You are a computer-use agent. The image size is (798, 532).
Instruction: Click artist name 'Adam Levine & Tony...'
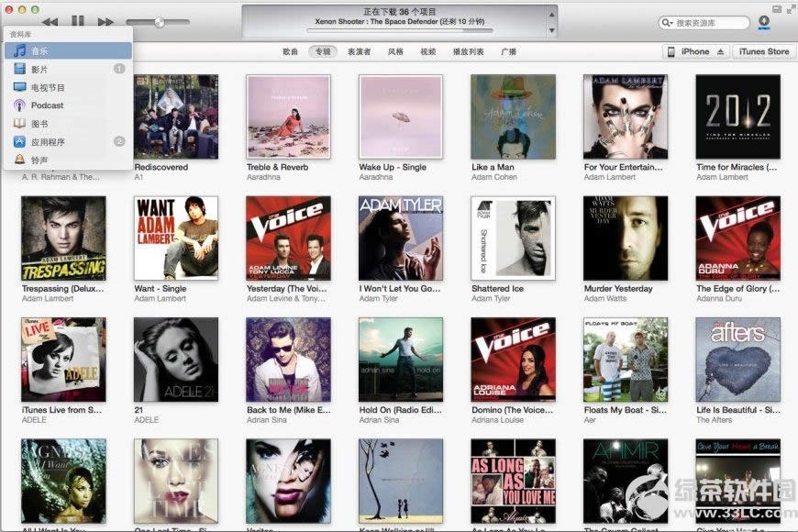285,298
